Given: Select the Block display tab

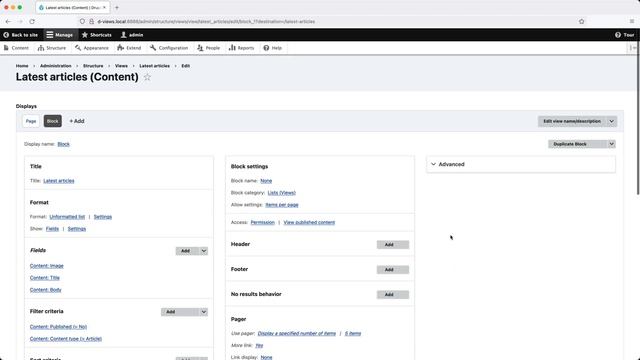Looking at the screenshot, I should pyautogui.click(x=53, y=121).
